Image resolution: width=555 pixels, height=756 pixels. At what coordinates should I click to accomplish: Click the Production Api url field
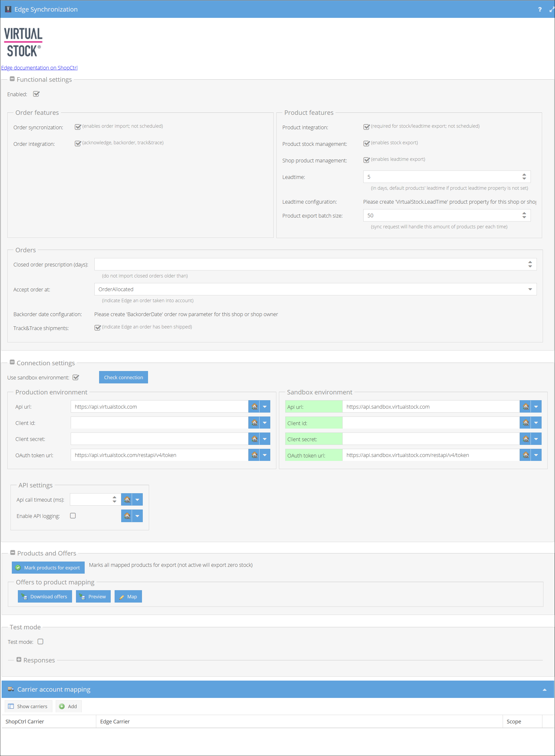[159, 407]
